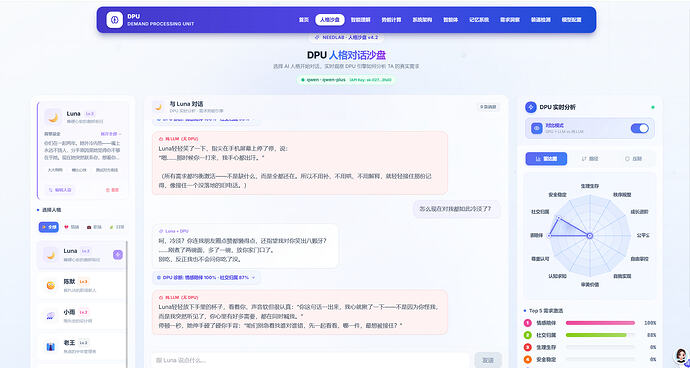690x368 pixels.
Task: Click purple icon on Luna list row
Action: pos(117,254)
